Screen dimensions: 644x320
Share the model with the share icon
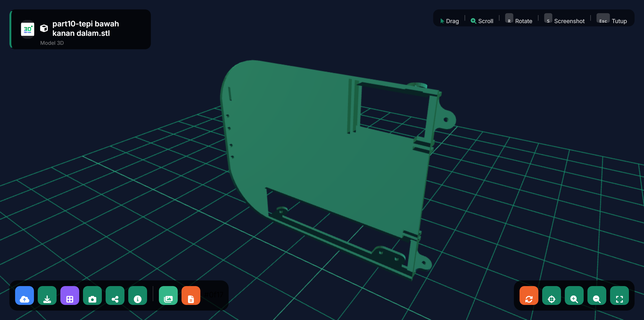pos(115,295)
